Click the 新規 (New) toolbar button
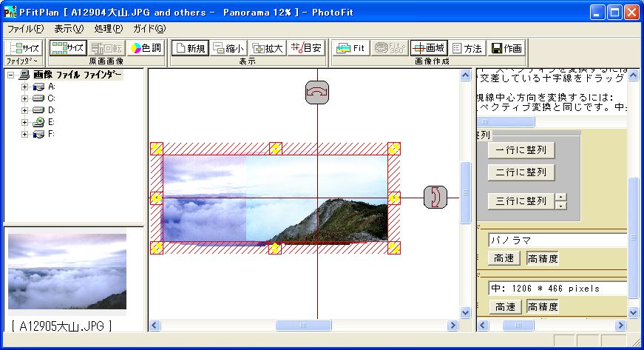This screenshot has height=350, width=644. click(189, 48)
